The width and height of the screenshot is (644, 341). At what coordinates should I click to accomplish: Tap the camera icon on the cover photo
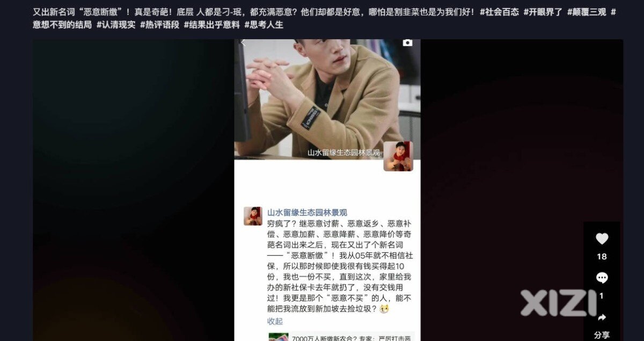pos(408,43)
